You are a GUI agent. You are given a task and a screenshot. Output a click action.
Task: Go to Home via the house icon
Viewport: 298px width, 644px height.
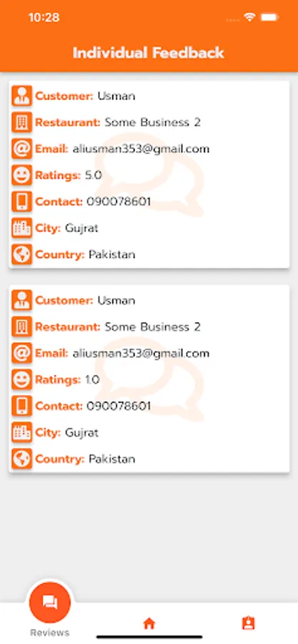click(x=149, y=623)
